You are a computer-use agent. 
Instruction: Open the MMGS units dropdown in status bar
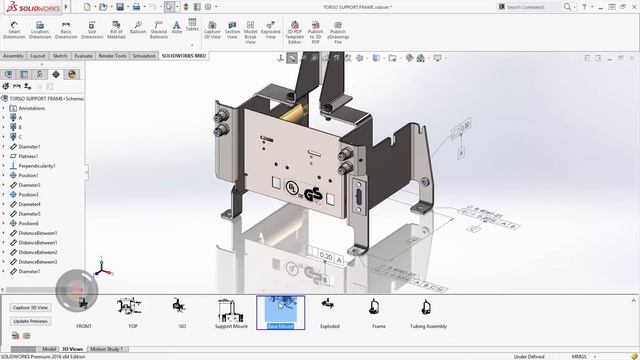pyautogui.click(x=595, y=356)
